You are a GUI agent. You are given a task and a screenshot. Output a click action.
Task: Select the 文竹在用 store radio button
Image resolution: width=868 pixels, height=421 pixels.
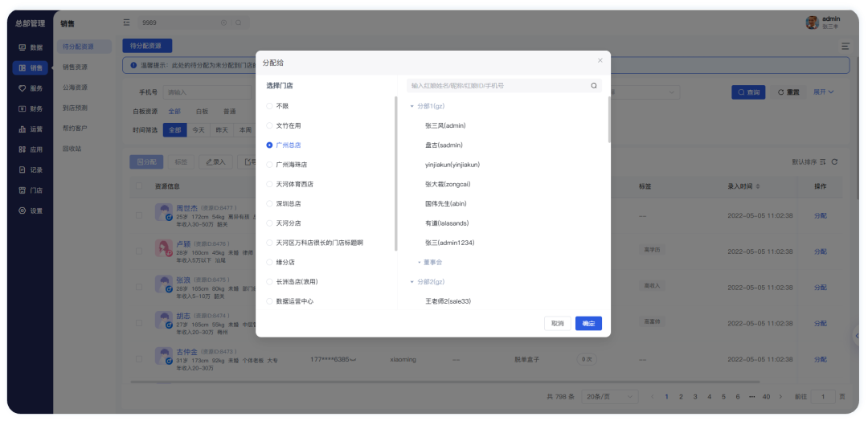269,125
